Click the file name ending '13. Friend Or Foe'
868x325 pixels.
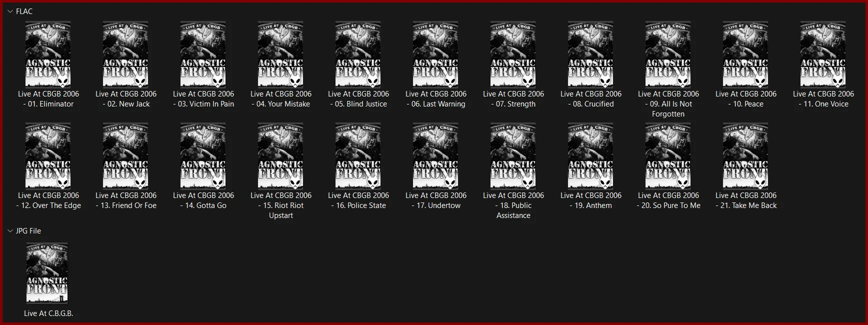pyautogui.click(x=126, y=200)
